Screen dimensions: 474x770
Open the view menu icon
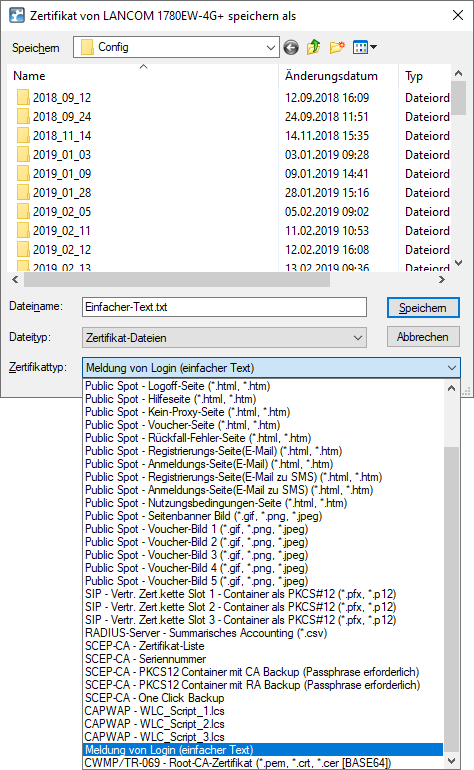tap(364, 48)
